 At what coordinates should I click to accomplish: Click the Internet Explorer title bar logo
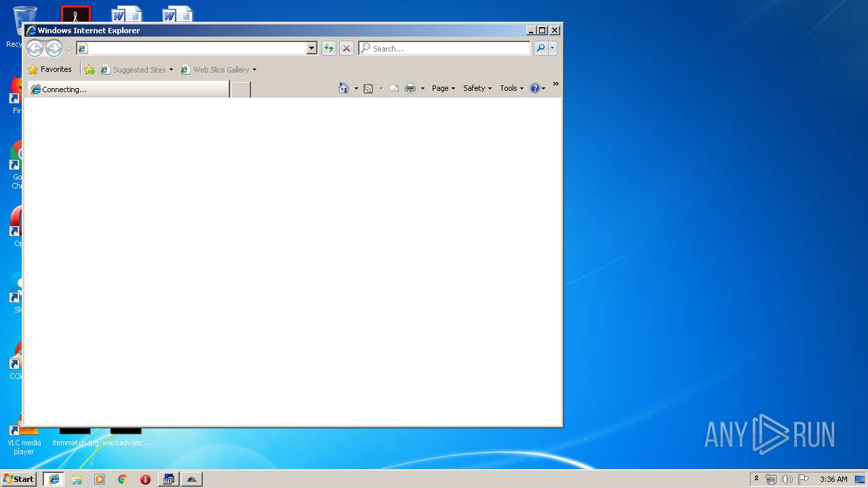pos(31,30)
